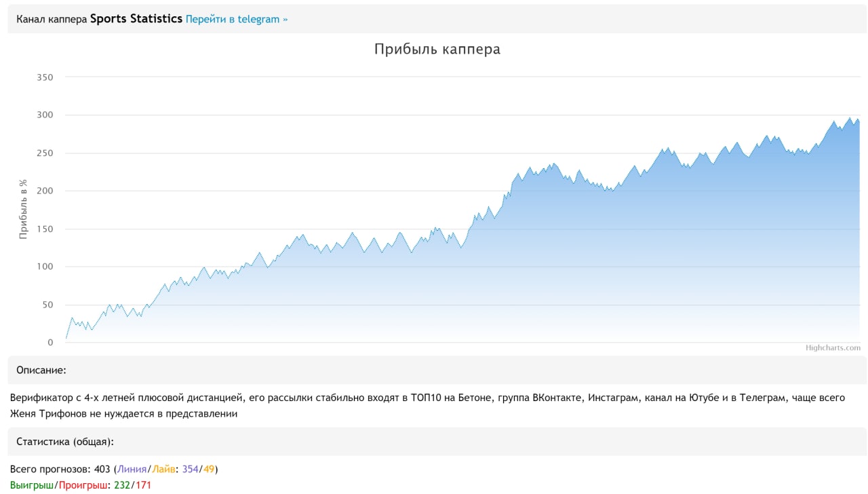Click the y-axis label 100
Screen dimensions: 868x494
(x=45, y=267)
